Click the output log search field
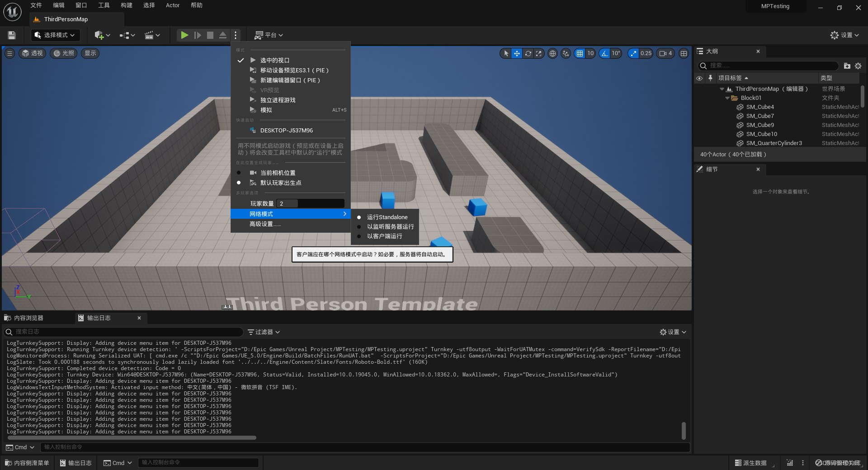The width and height of the screenshot is (868, 470). click(124, 332)
